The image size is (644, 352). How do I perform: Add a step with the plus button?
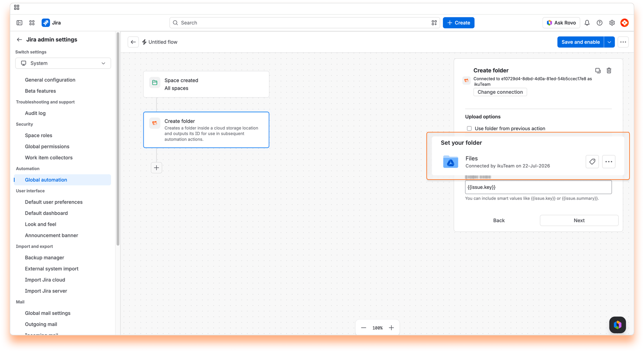pyautogui.click(x=156, y=168)
